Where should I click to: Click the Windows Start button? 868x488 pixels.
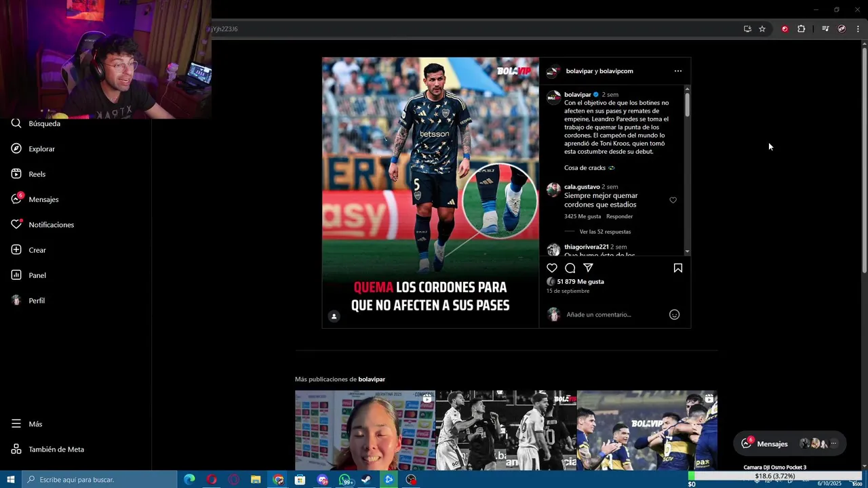(10, 479)
